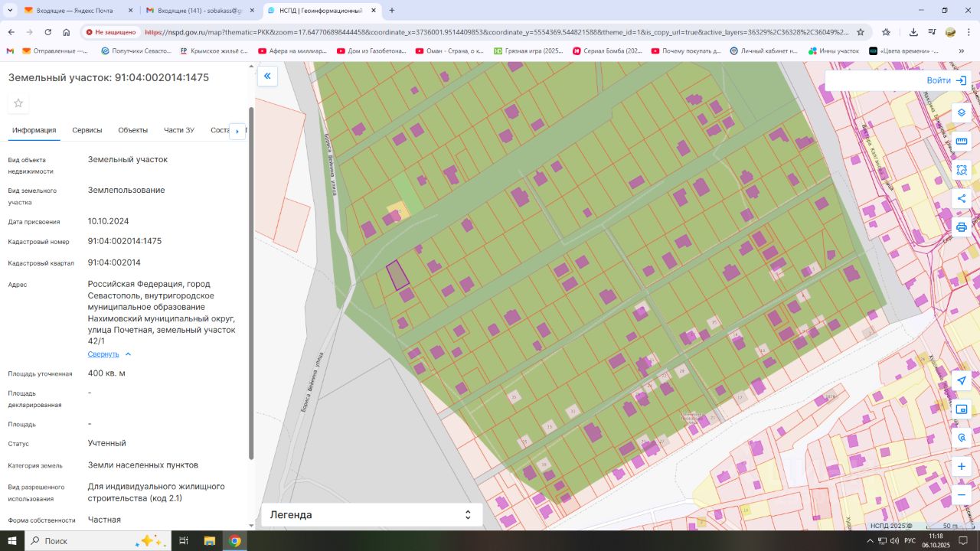Collapse address with chevron next to Свернуть
Viewport: 980px width, 551px height.
coord(128,354)
